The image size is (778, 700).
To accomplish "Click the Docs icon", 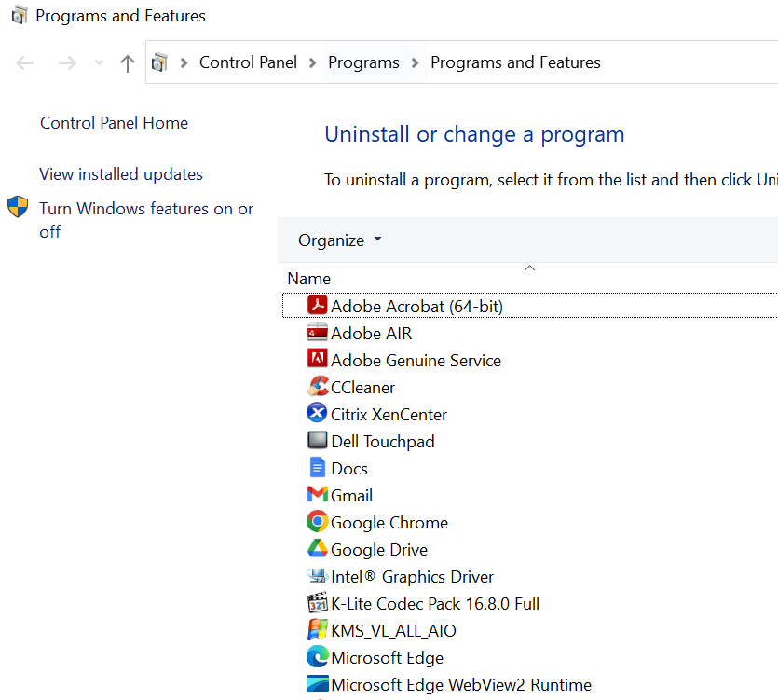I will (317, 468).
